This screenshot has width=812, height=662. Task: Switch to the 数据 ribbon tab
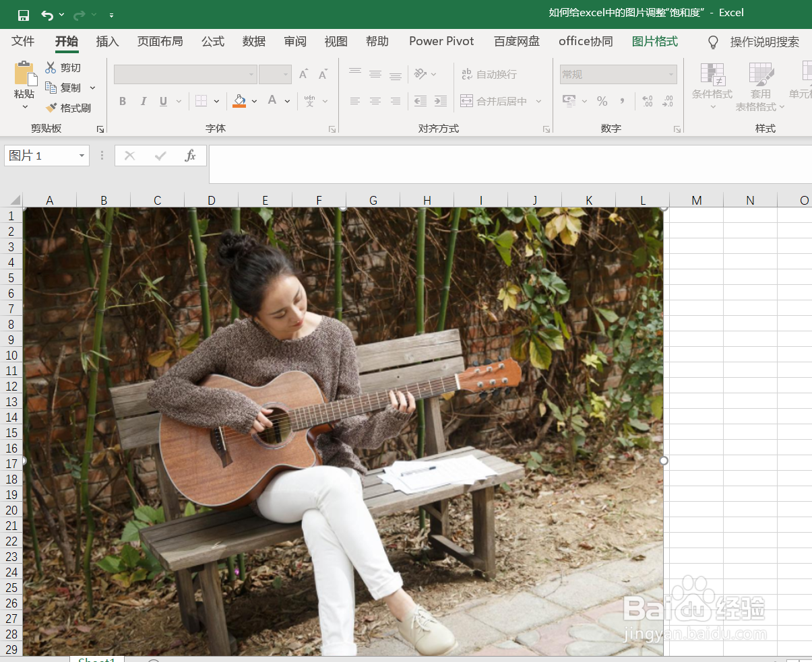[x=254, y=41]
